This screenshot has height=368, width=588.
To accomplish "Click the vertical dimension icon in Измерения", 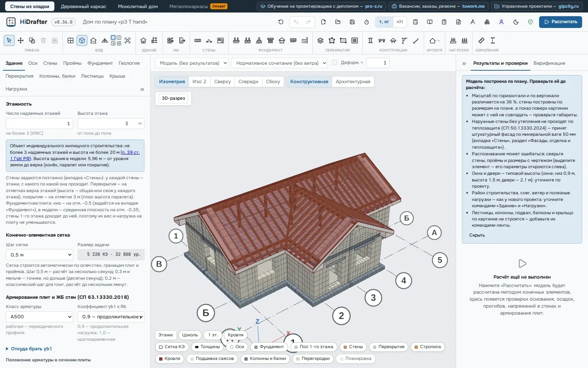I will (493, 40).
